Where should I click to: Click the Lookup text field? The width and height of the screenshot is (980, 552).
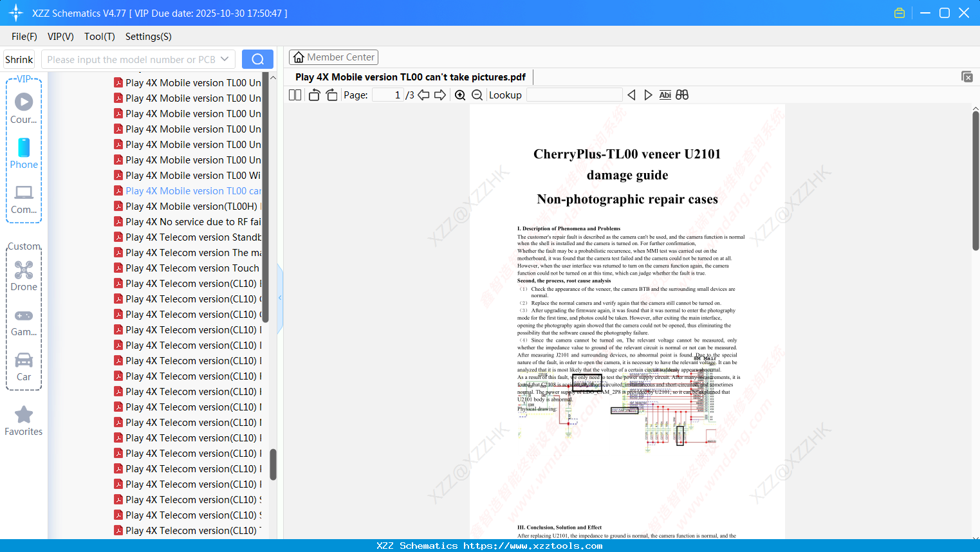(x=574, y=95)
